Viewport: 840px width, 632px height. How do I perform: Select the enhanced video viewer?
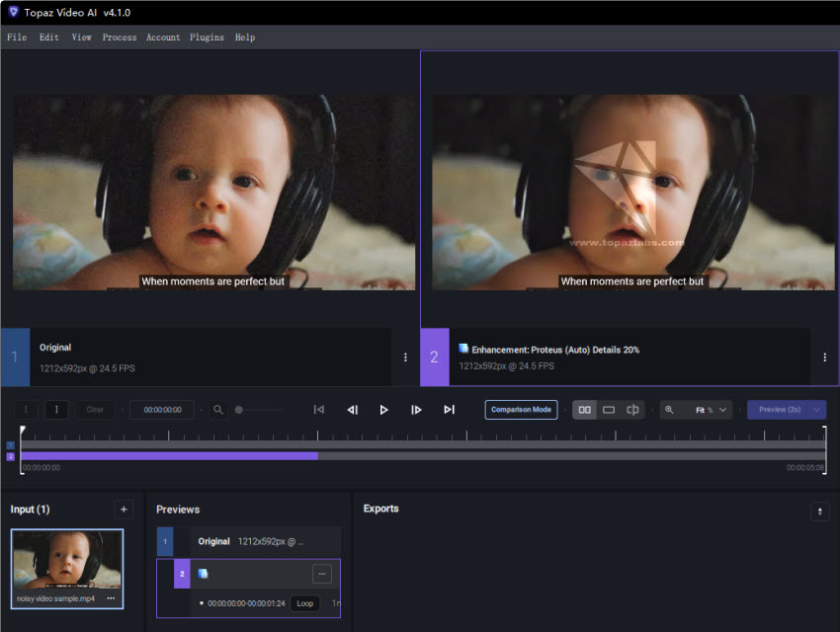point(633,193)
